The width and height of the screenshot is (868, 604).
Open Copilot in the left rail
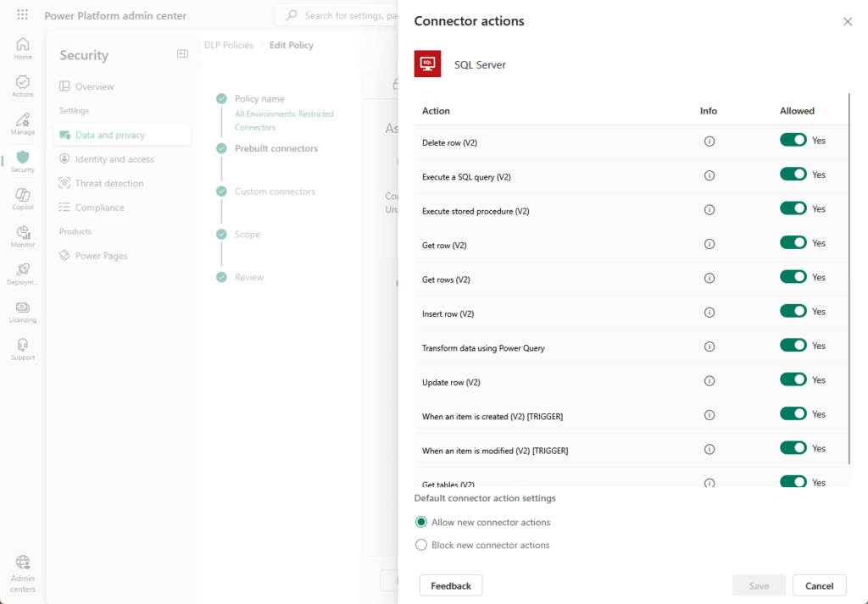23,199
